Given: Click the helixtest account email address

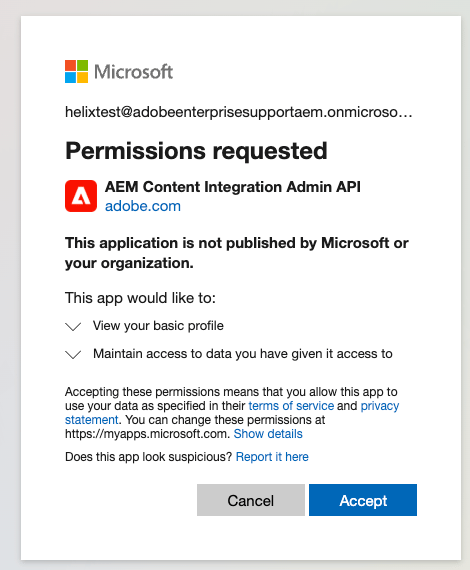Looking at the screenshot, I should point(239,112).
